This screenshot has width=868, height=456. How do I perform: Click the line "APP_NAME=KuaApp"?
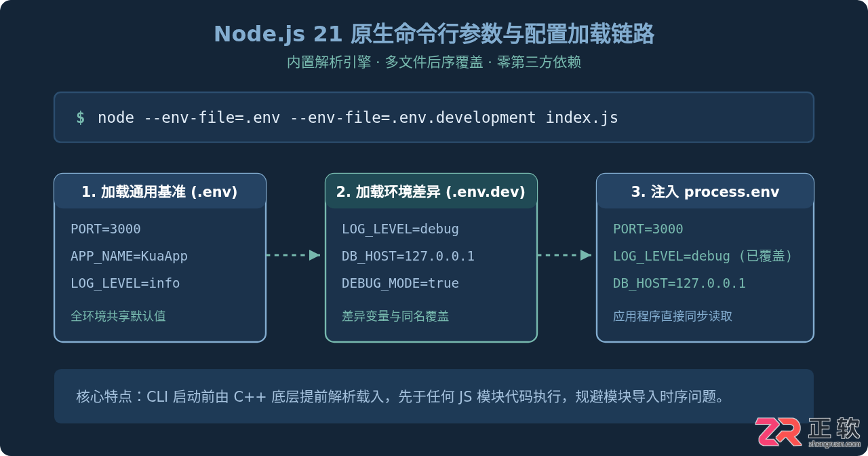tap(129, 256)
